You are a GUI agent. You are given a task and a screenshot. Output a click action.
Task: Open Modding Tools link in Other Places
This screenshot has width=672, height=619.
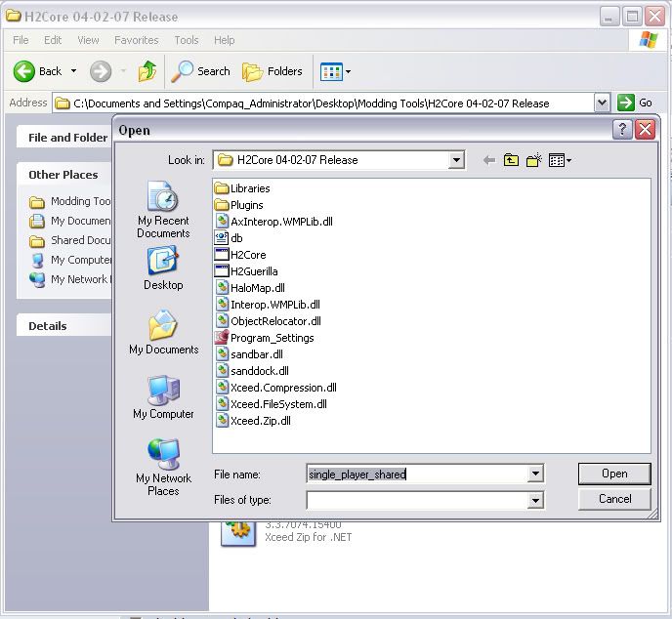pos(70,201)
